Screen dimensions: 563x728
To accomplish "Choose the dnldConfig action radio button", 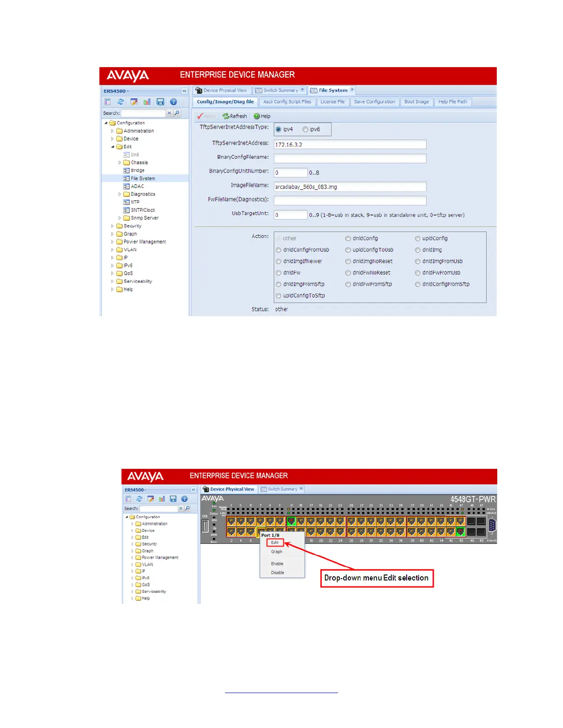I will click(x=348, y=239).
